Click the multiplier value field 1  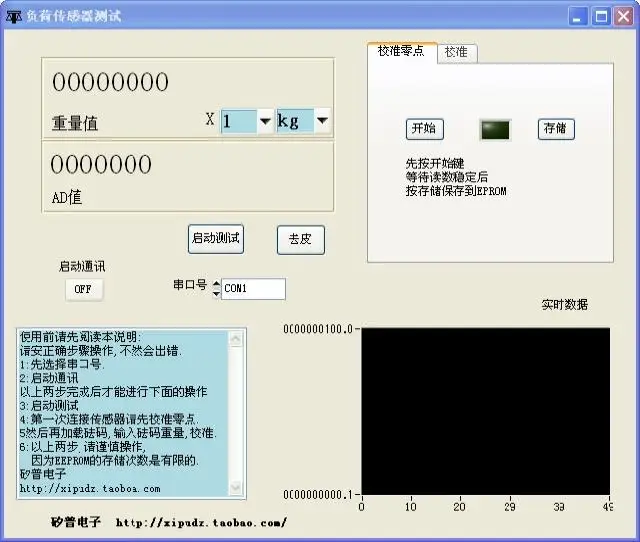239,121
